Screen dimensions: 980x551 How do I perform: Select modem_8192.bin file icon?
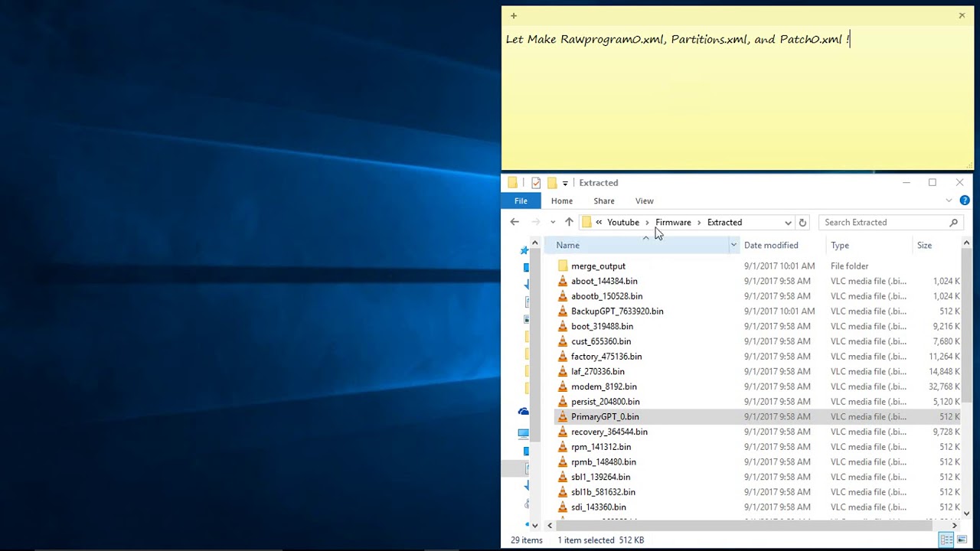563,386
